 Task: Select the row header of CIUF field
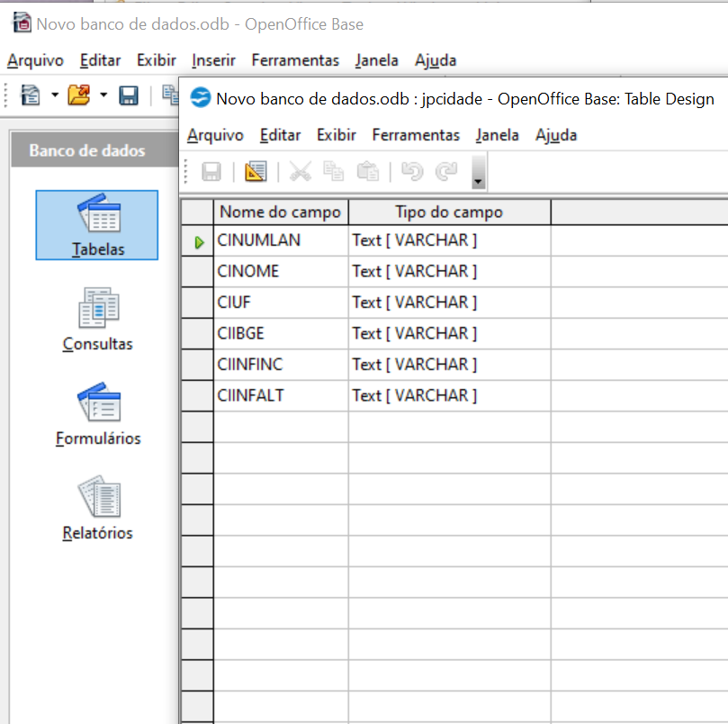coord(197,303)
